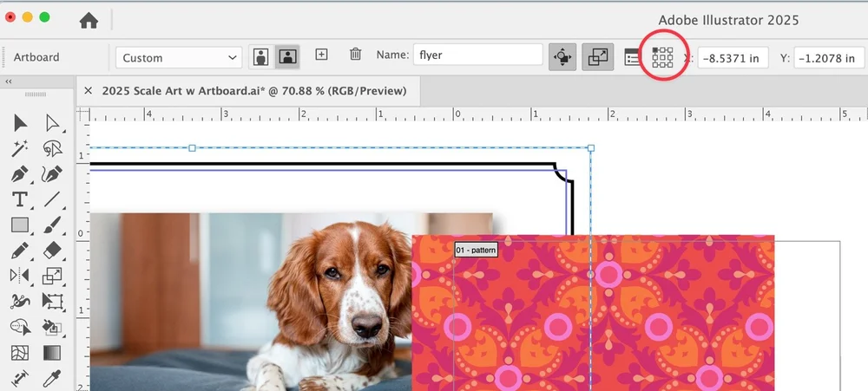
Task: Select the Dimension measure tool
Action: pos(20,378)
